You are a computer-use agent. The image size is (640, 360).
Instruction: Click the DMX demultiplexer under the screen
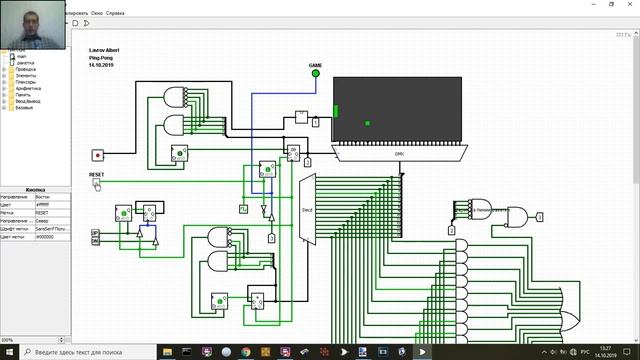(400, 153)
